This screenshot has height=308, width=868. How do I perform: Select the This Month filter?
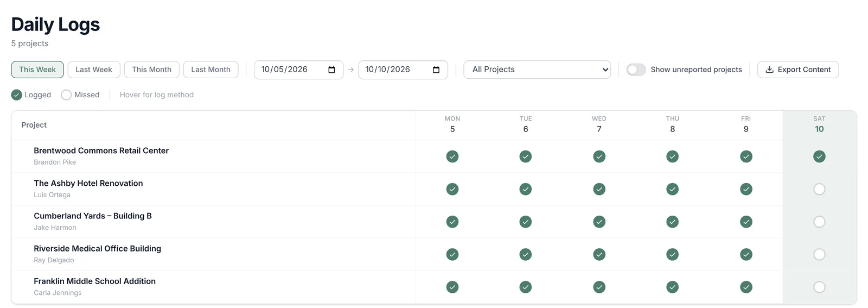coord(152,70)
